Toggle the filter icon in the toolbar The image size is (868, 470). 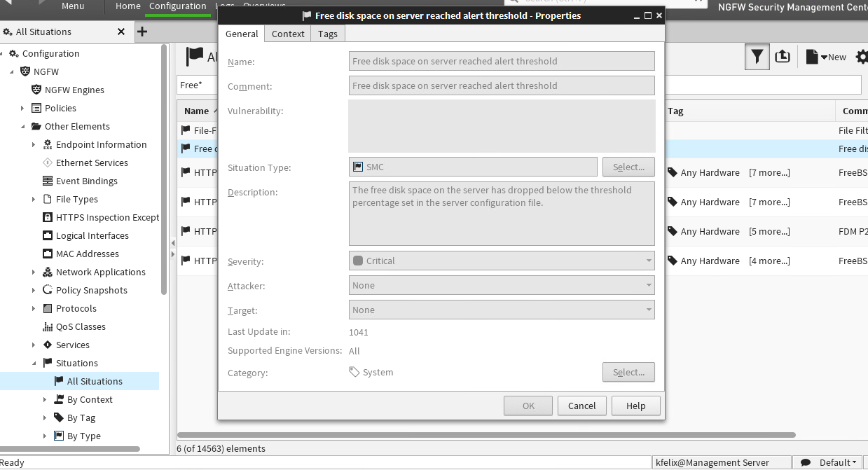coord(757,57)
